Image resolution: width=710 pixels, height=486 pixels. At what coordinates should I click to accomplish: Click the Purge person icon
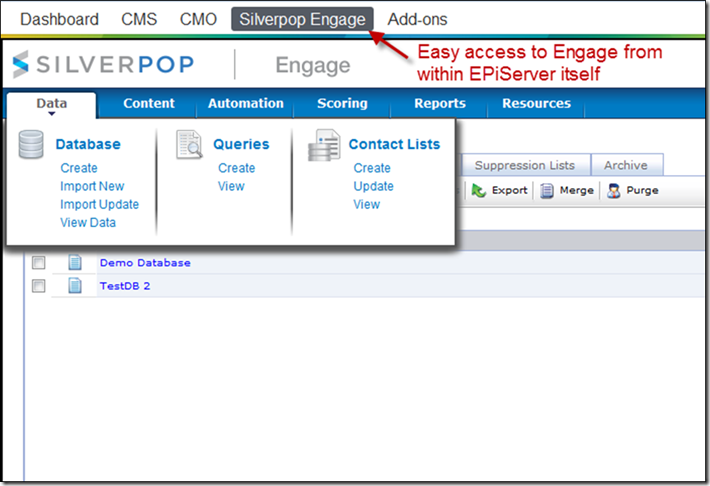click(614, 191)
